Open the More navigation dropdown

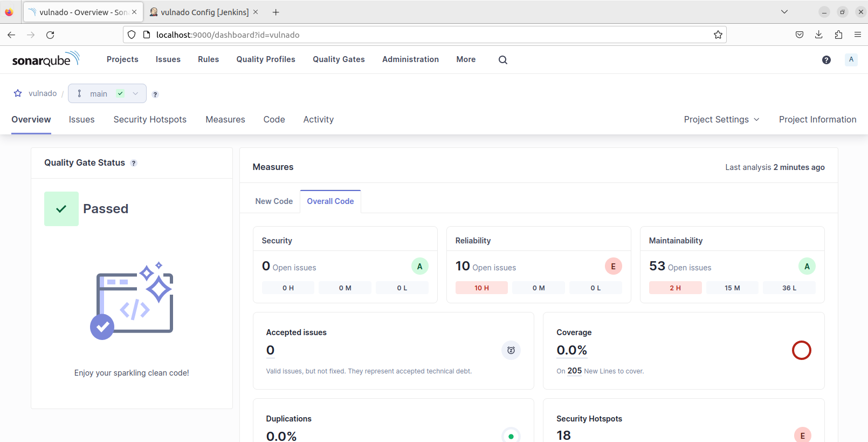466,59
